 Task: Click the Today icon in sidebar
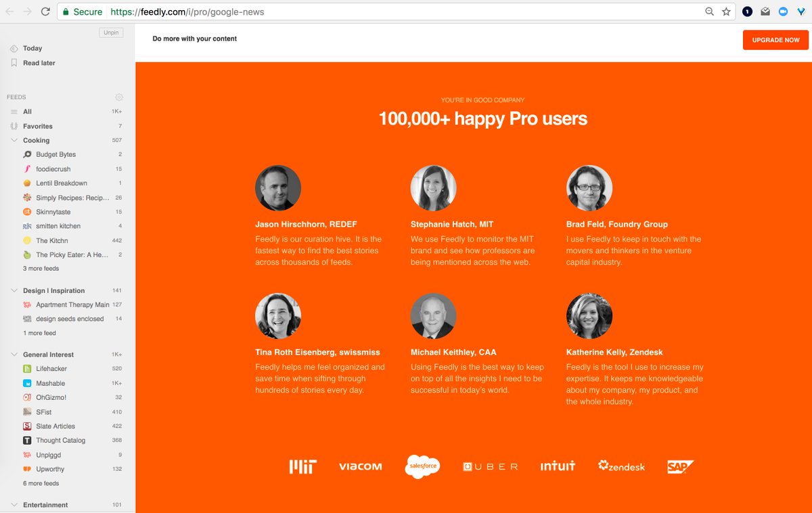coord(14,48)
